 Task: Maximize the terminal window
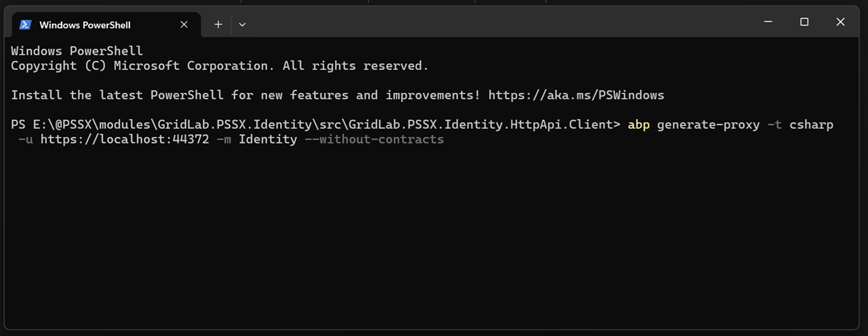pos(804,22)
